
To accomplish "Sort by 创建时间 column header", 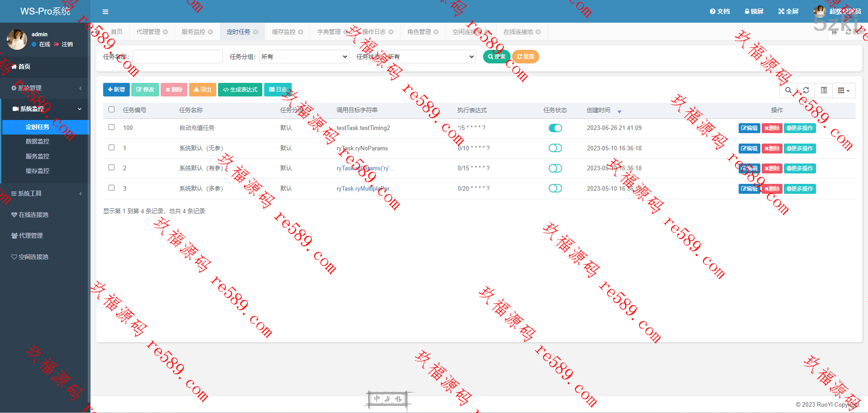I will (x=599, y=110).
